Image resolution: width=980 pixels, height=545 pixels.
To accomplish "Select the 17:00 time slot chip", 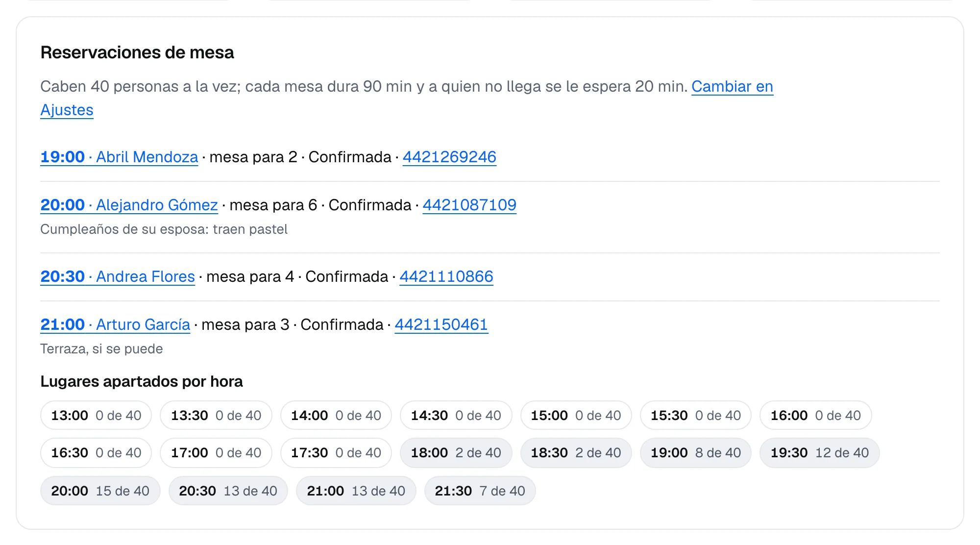I will click(216, 453).
